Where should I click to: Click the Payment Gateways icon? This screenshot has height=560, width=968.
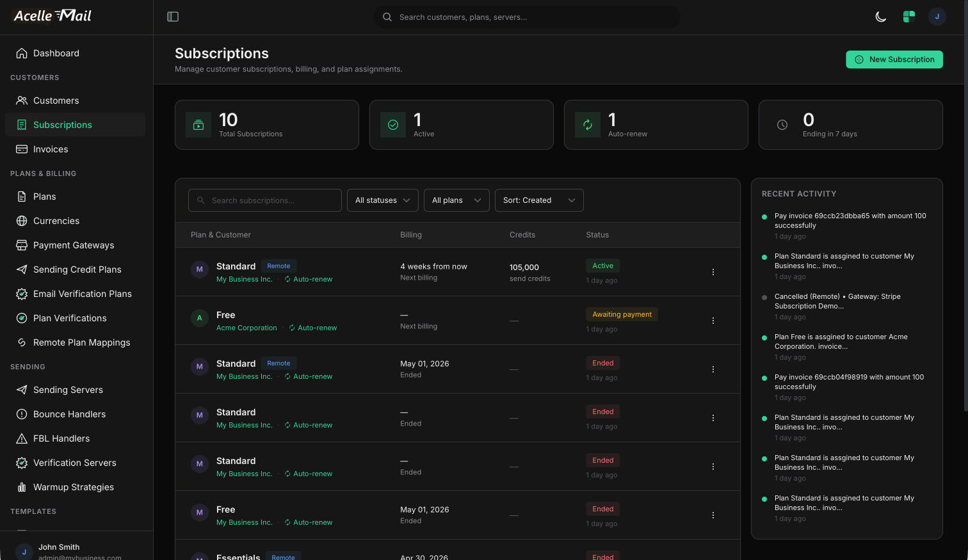22,245
